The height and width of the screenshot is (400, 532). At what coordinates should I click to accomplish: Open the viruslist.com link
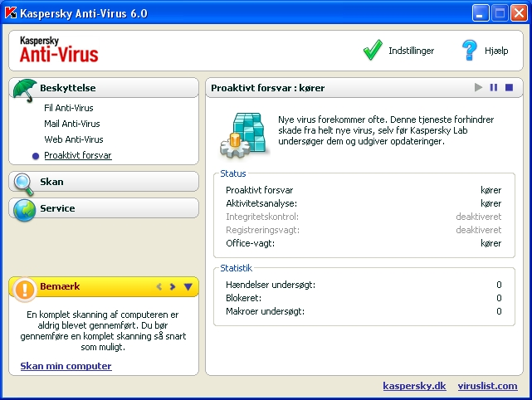click(x=487, y=386)
